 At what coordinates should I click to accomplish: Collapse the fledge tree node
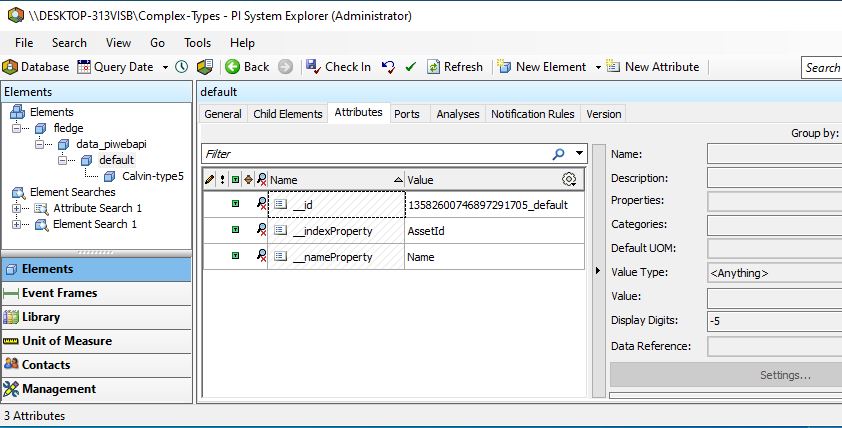click(17, 128)
